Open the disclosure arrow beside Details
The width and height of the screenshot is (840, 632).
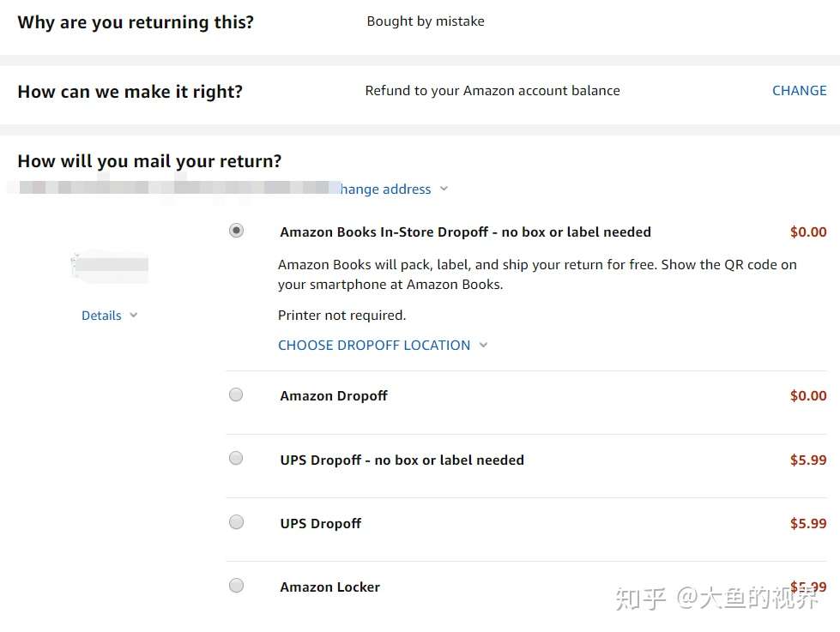(x=134, y=316)
